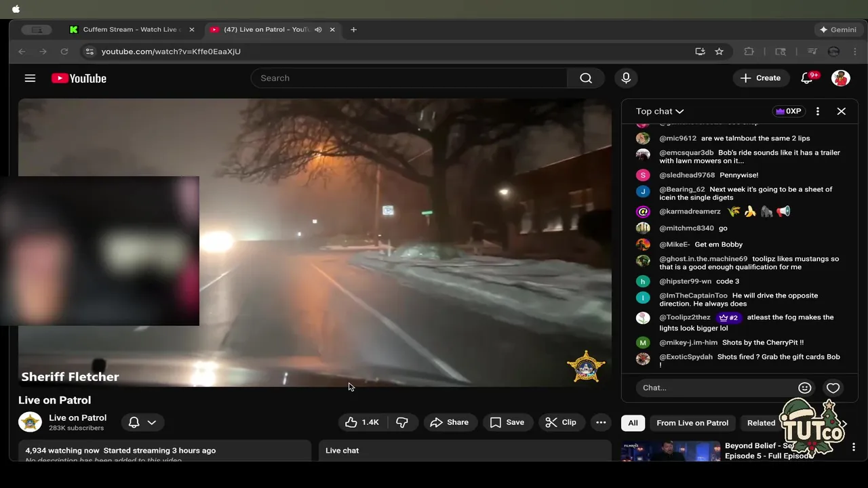Screen dimensions: 868x488
Task: Open options for the Beyond Belief video
Action: pyautogui.click(x=854, y=447)
